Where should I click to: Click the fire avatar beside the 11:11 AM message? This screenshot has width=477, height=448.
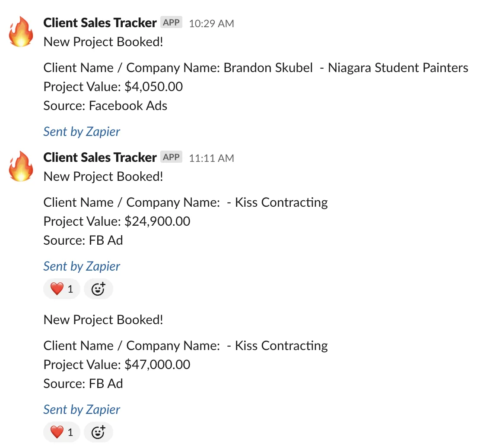point(21,166)
